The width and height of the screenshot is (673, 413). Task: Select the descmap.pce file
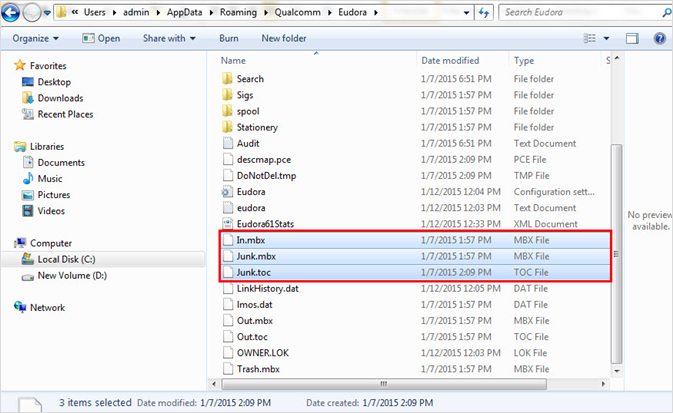(264, 159)
